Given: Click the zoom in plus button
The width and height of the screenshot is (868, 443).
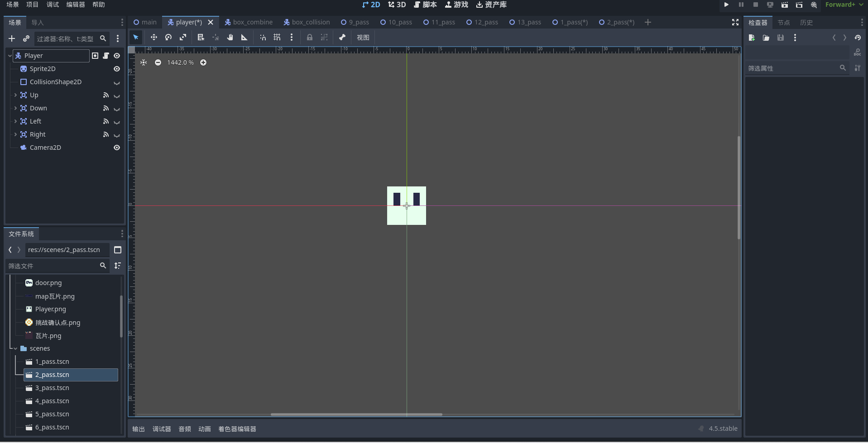Looking at the screenshot, I should tap(203, 62).
